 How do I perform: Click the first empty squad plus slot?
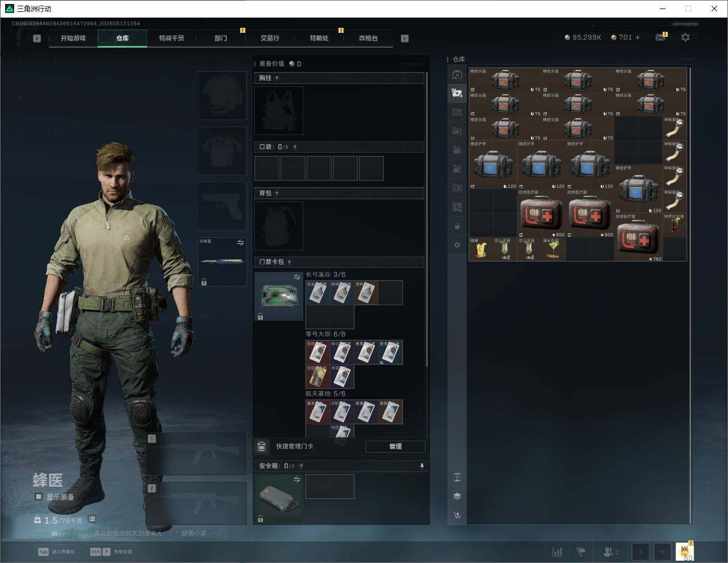pos(640,552)
